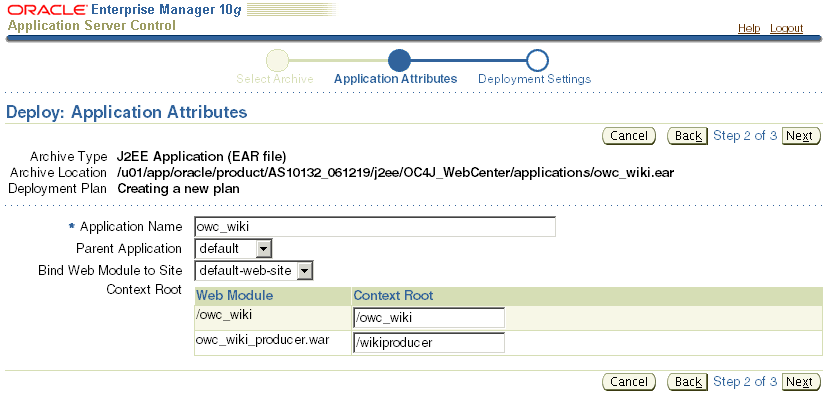Open the Help link

coord(749,28)
